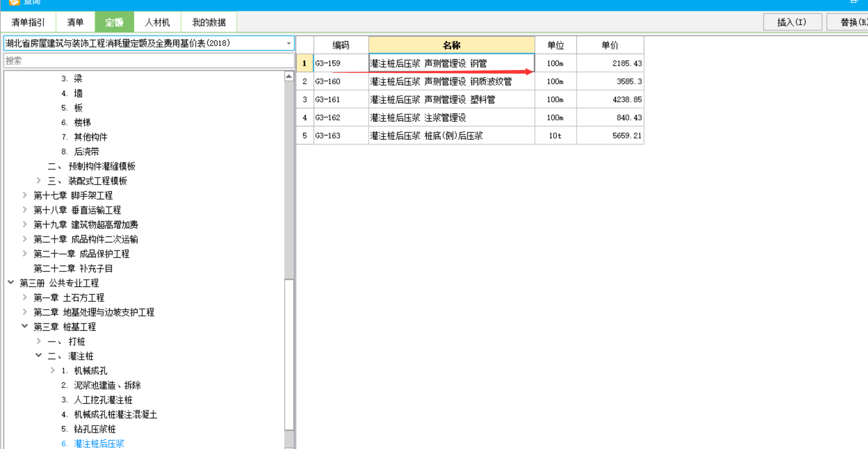Viewport: 868px width, 449px height.
Task: Select code cell G3-162
Action: 341,118
